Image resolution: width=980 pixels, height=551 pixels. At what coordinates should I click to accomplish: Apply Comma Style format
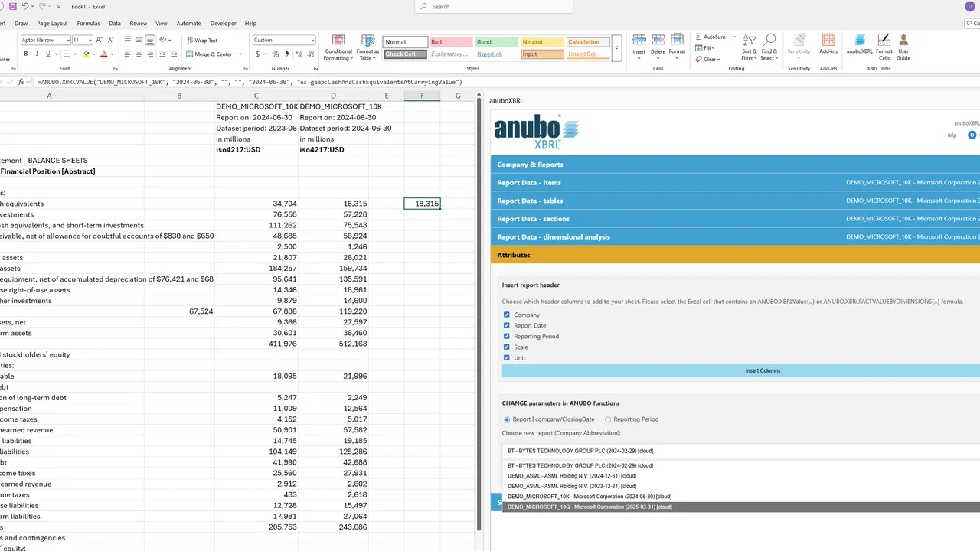[x=286, y=54]
